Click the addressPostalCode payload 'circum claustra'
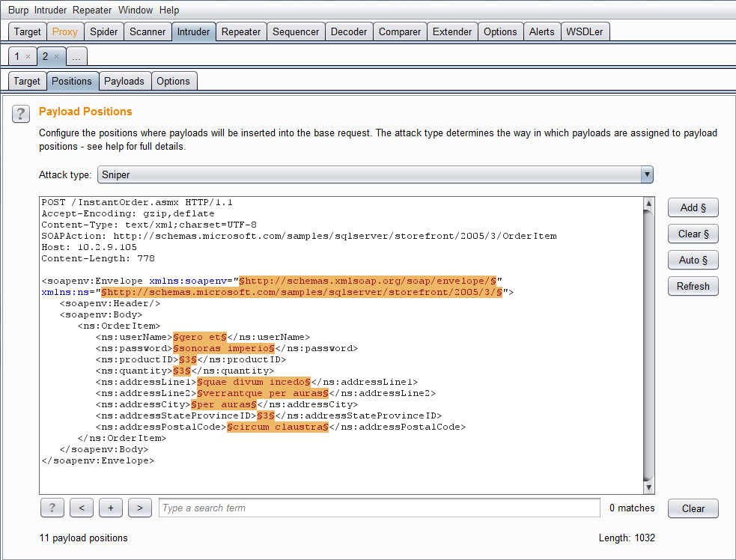 tap(278, 427)
